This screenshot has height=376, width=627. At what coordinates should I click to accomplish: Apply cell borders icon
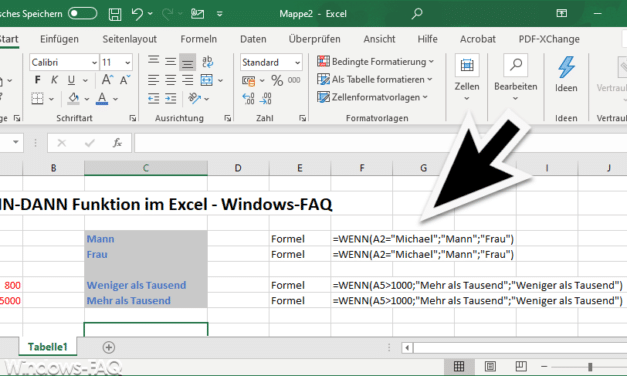[37, 98]
